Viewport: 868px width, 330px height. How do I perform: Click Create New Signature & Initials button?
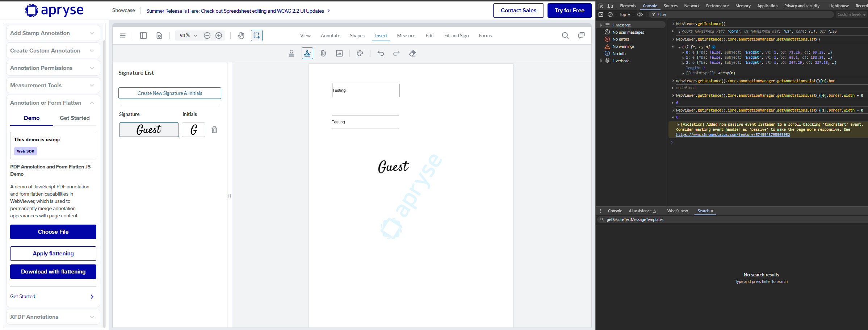[x=169, y=93]
